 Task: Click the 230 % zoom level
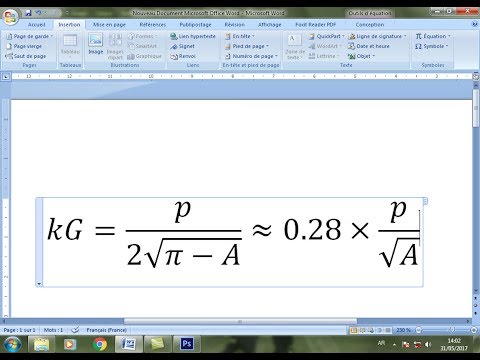coord(403,330)
